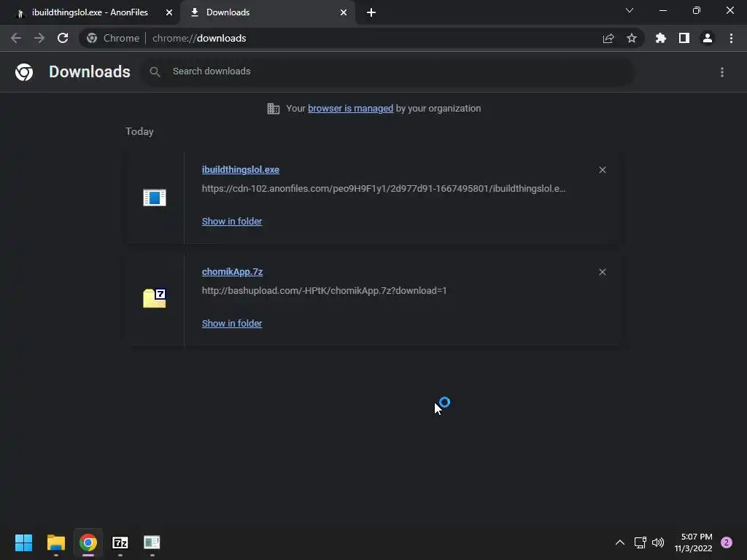Click the bashupload.com source URL text

click(325, 290)
